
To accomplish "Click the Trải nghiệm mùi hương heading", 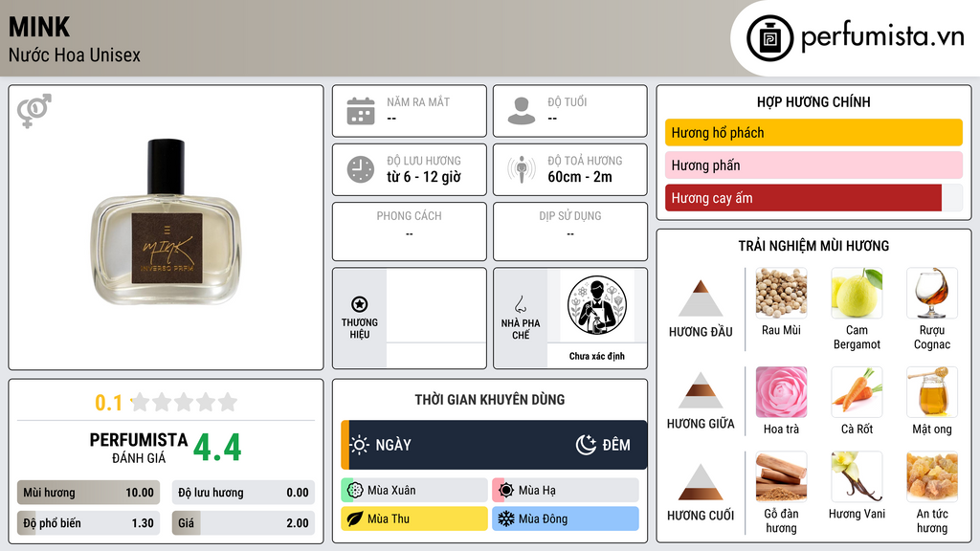I will (813, 246).
